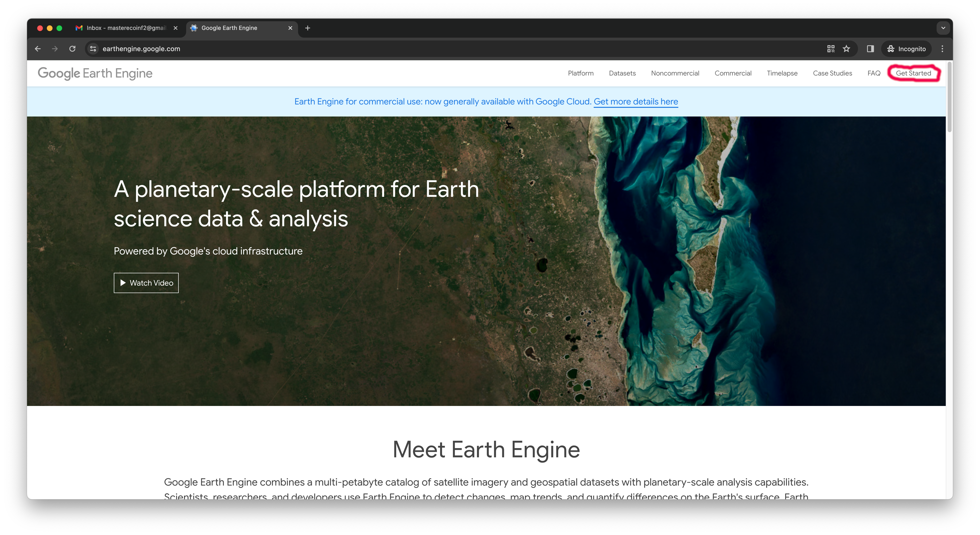The image size is (980, 535).
Task: Click the Get Started link
Action: tap(913, 73)
